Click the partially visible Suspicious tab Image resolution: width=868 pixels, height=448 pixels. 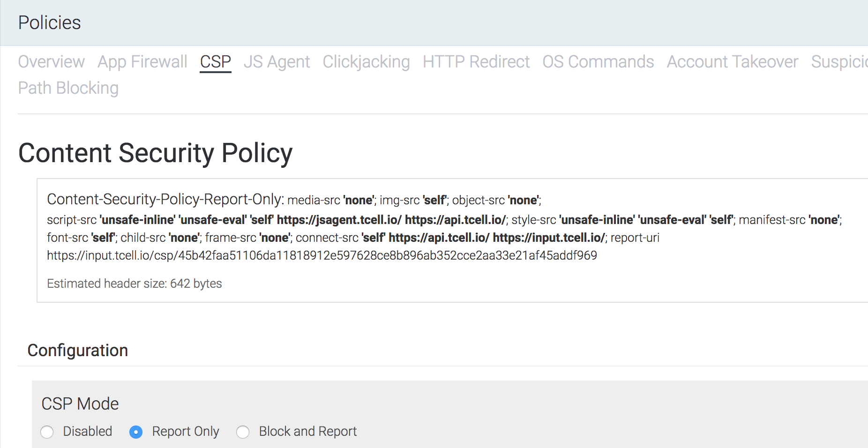839,62
